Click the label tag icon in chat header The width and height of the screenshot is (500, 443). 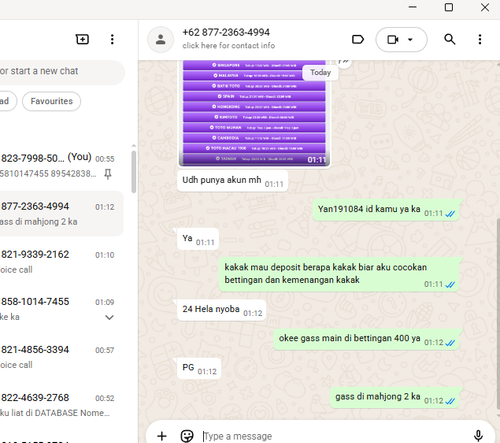coord(358,40)
